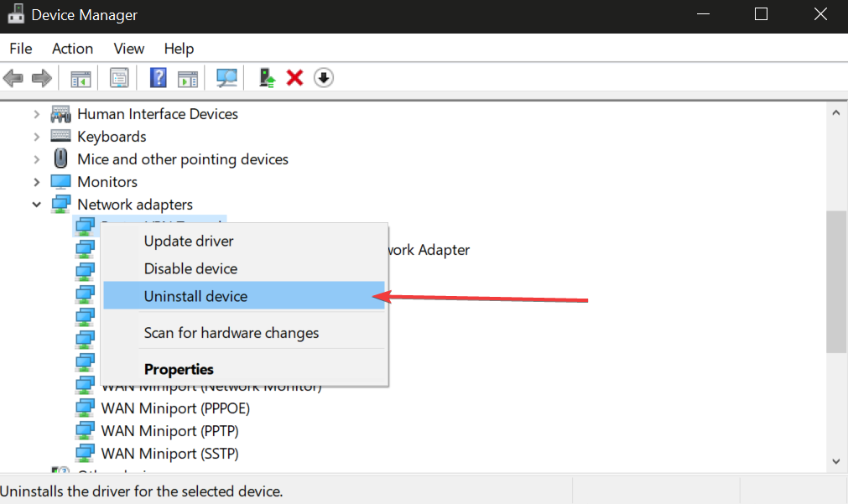
Task: Expand the Monitors category
Action: (x=37, y=182)
